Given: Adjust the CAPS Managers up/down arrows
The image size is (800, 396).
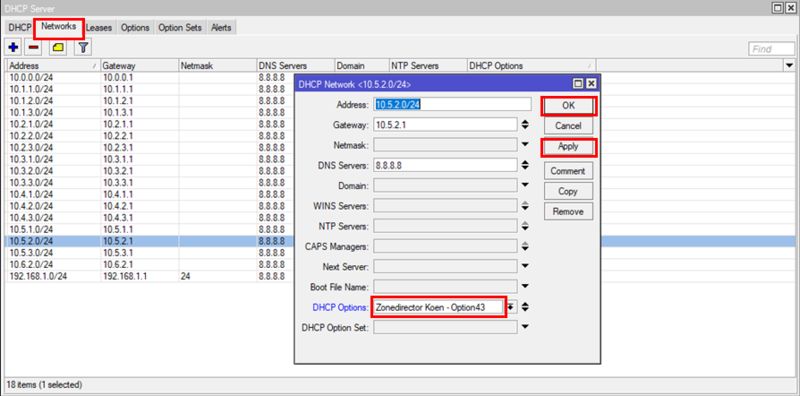Looking at the screenshot, I should click(x=525, y=246).
